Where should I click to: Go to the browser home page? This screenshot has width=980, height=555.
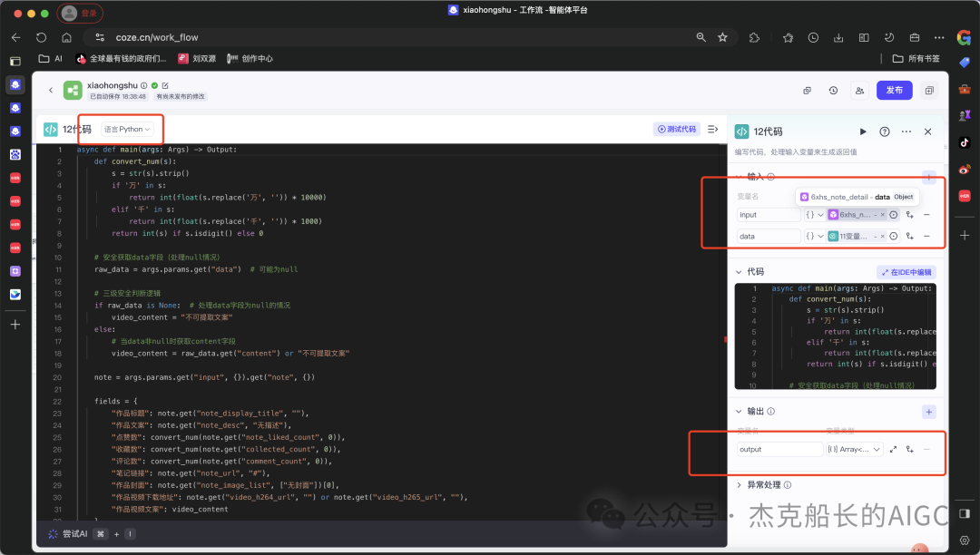click(66, 37)
